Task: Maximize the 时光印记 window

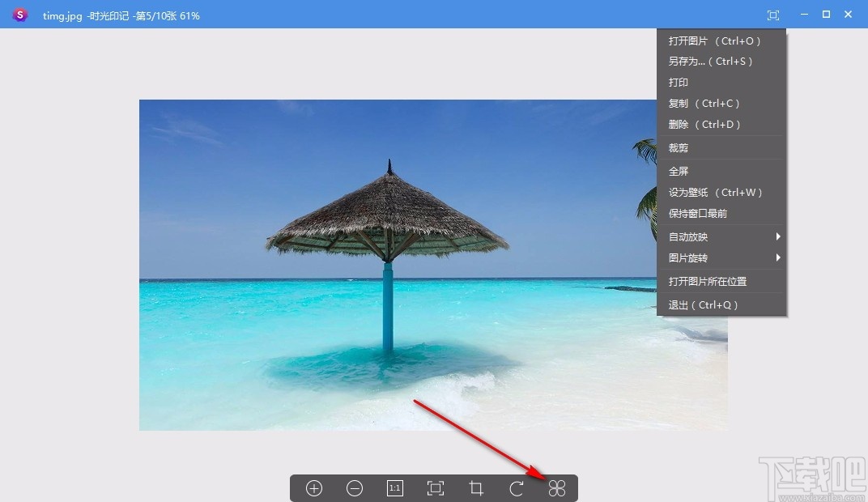Action: point(826,15)
